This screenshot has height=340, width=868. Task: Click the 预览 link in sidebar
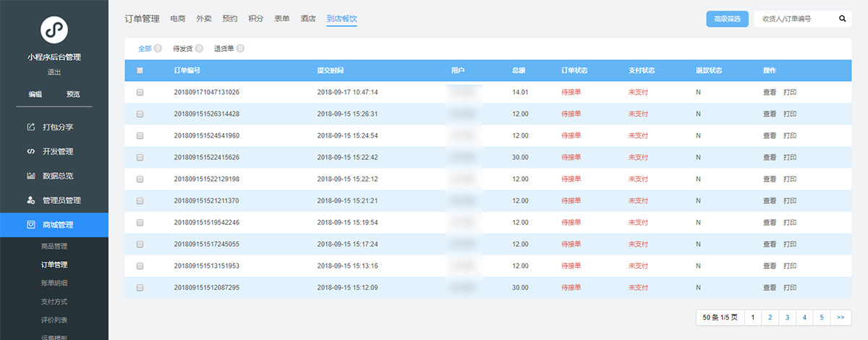click(x=73, y=94)
